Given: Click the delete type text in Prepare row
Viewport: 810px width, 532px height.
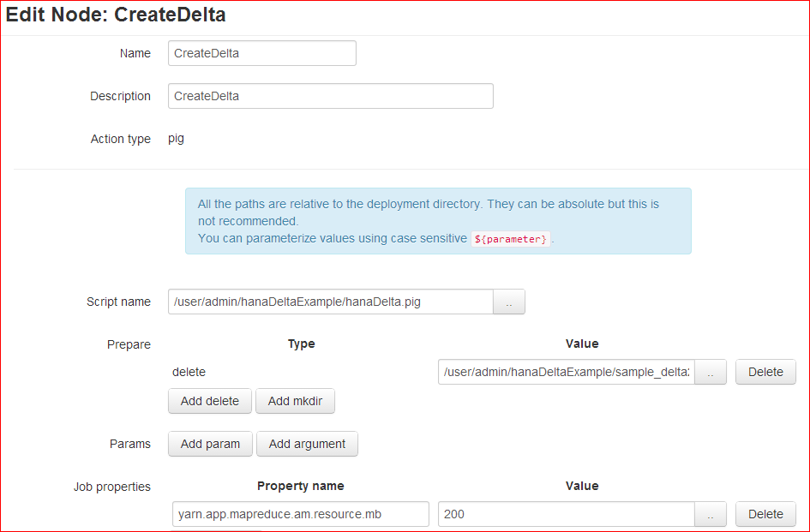Looking at the screenshot, I should point(189,372).
